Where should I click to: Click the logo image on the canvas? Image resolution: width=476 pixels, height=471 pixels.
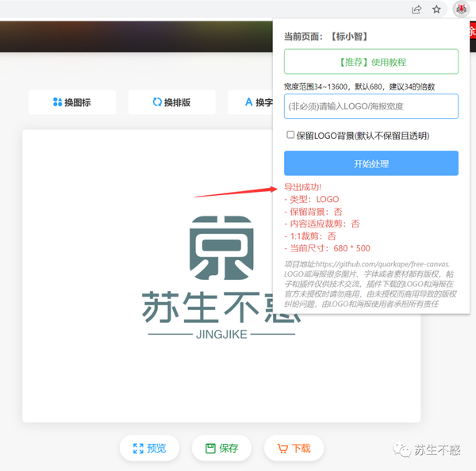point(221,248)
